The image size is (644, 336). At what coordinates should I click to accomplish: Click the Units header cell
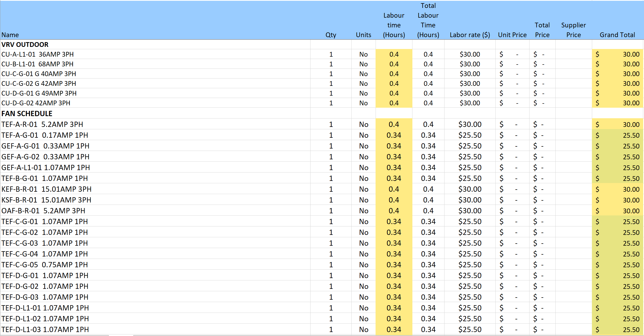(x=363, y=35)
